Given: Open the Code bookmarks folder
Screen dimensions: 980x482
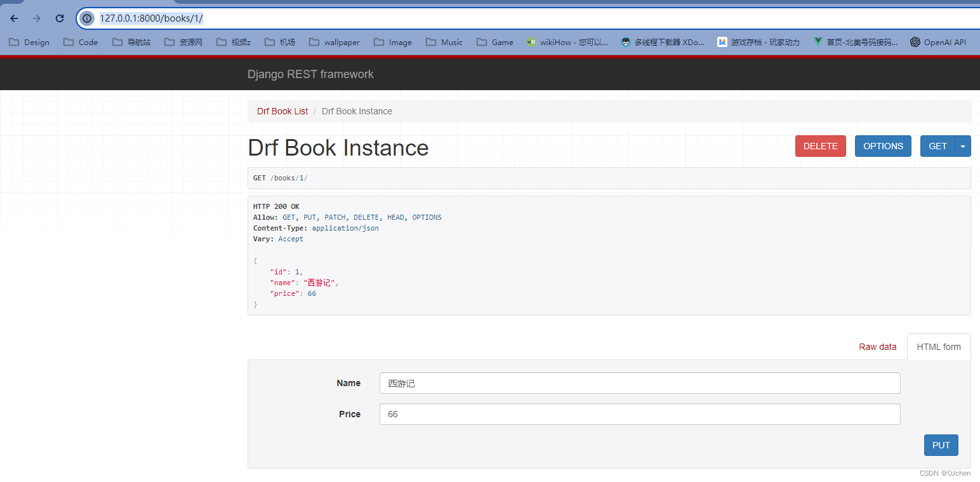Looking at the screenshot, I should pyautogui.click(x=81, y=42).
